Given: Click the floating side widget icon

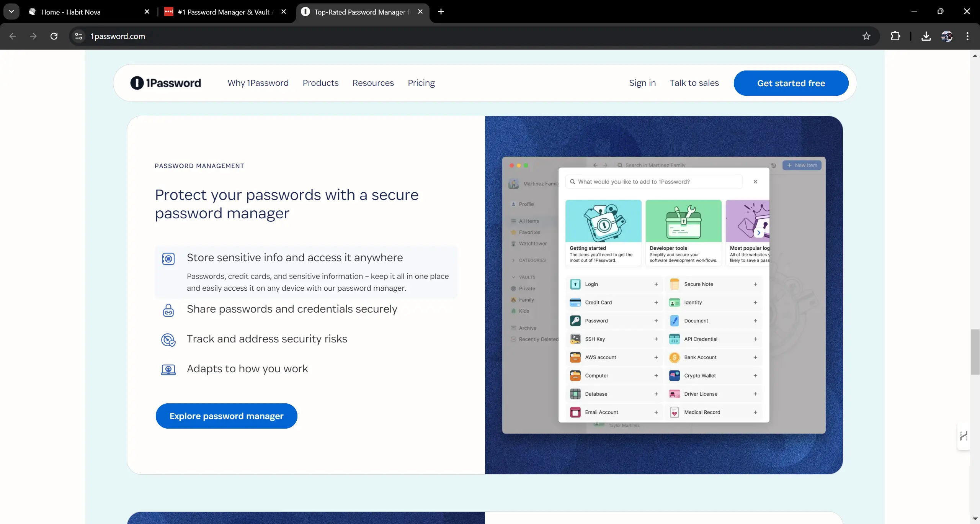Looking at the screenshot, I should [964, 436].
